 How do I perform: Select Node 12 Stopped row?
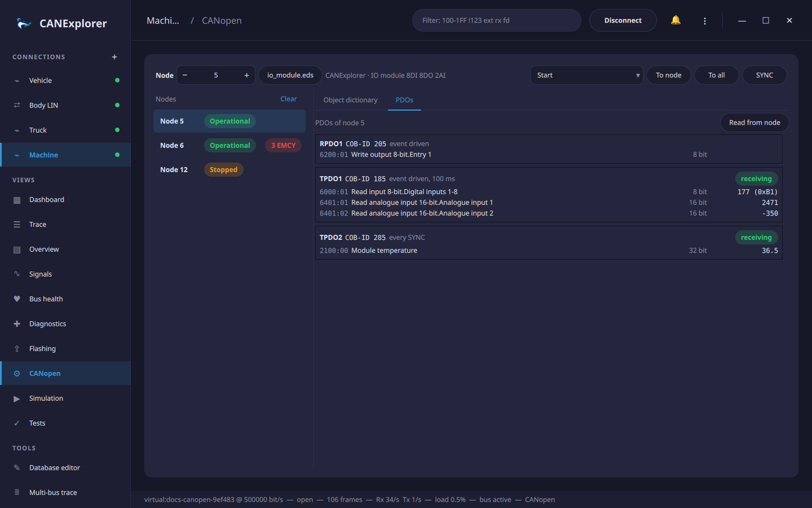point(230,170)
